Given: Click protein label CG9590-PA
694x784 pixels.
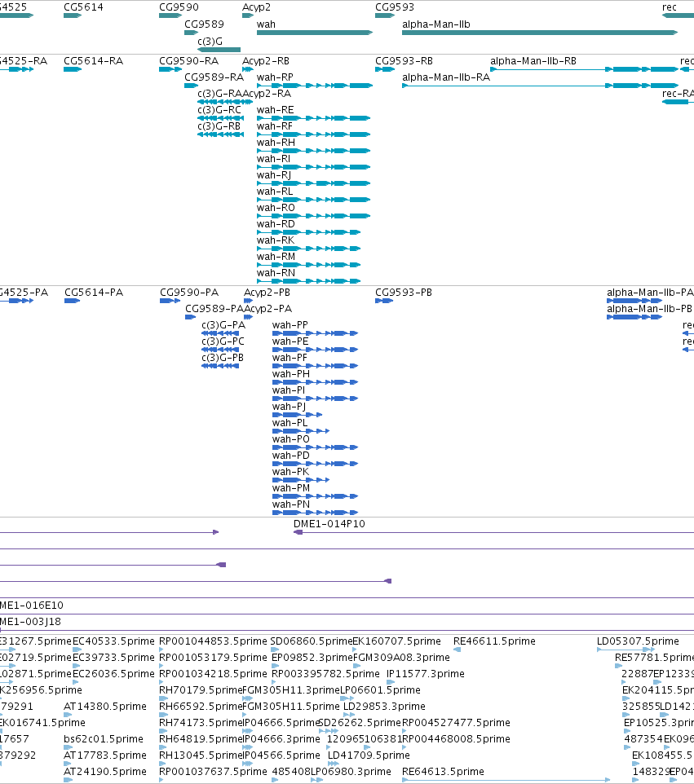Looking at the screenshot, I should (189, 293).
